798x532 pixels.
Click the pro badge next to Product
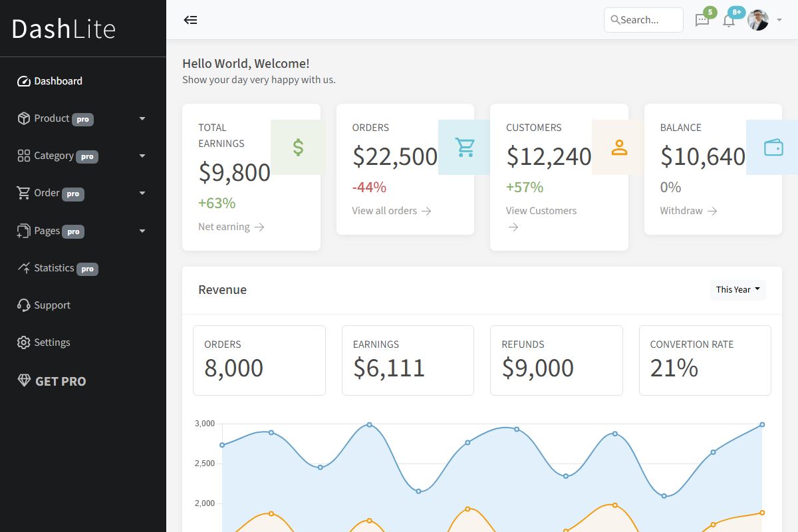click(x=83, y=120)
